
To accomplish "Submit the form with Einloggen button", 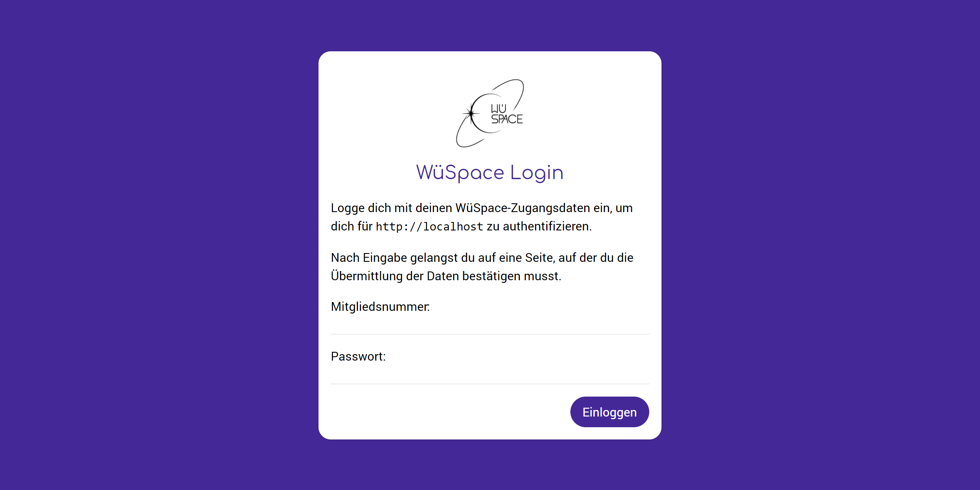I will (x=609, y=412).
